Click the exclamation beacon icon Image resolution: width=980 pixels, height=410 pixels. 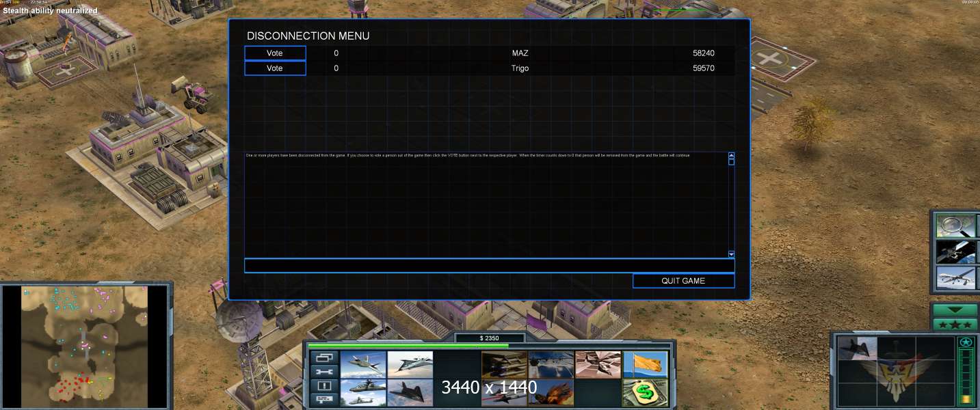click(x=324, y=386)
